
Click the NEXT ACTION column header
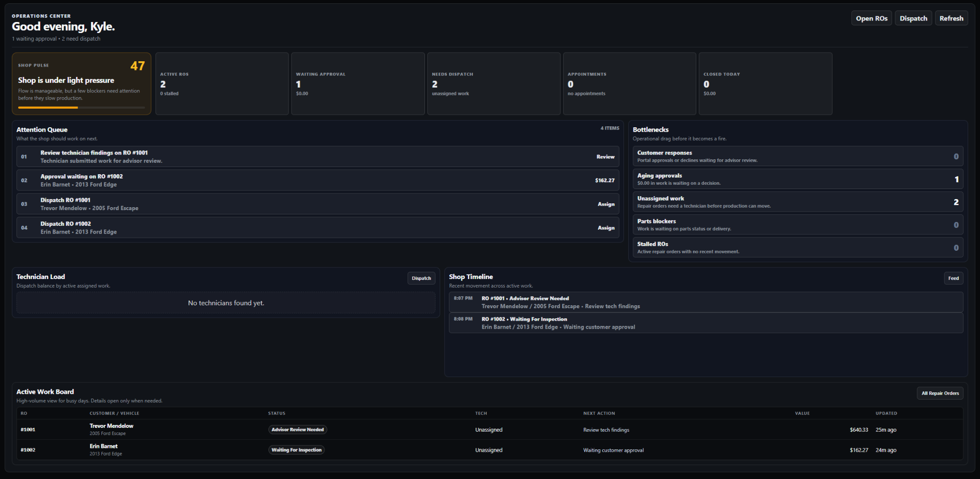[599, 413]
